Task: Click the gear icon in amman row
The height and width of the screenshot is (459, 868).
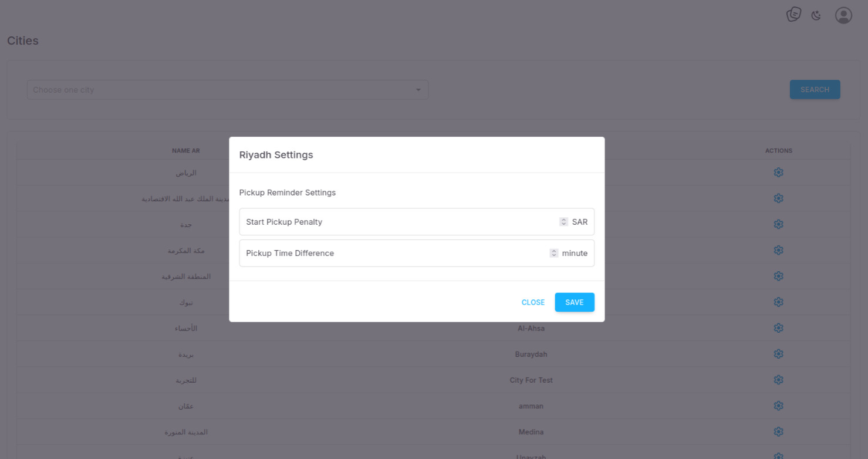Action: [778, 406]
